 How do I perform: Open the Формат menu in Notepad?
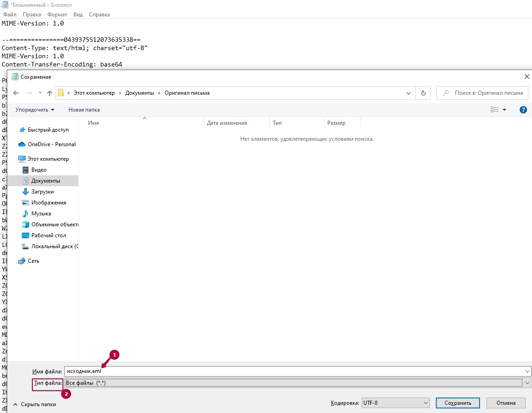(x=57, y=15)
